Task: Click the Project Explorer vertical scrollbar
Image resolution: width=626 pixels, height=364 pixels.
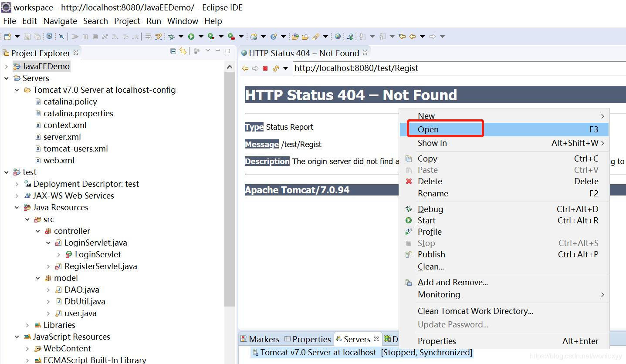Action: click(230, 189)
